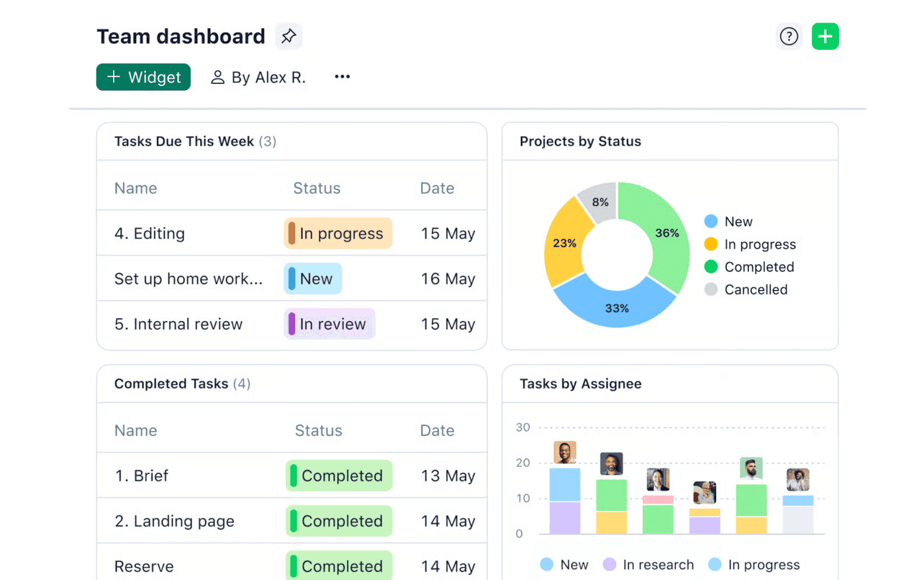This screenshot has height=580, width=924.
Task: Click the plus icon inside the Widget button
Action: (113, 77)
